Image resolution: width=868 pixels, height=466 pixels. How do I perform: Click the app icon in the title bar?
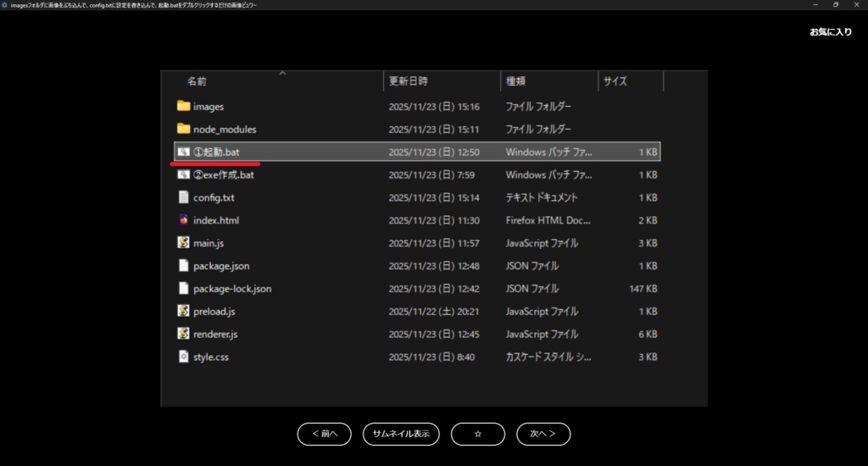4,5
